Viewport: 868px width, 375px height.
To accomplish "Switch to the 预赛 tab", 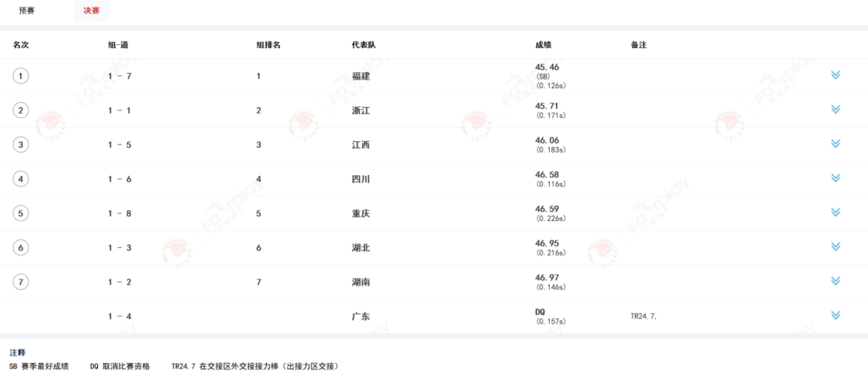I will coord(27,10).
